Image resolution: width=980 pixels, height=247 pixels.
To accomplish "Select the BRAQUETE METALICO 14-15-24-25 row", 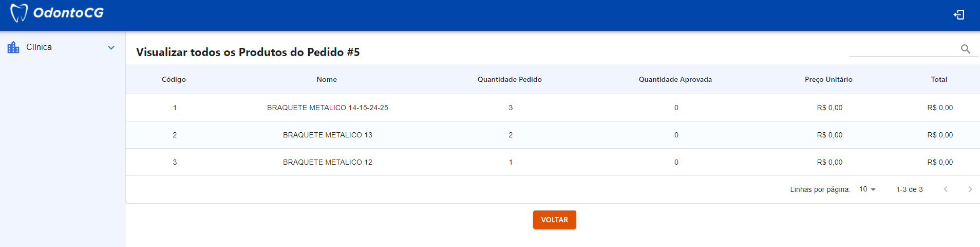I will coord(328,108).
